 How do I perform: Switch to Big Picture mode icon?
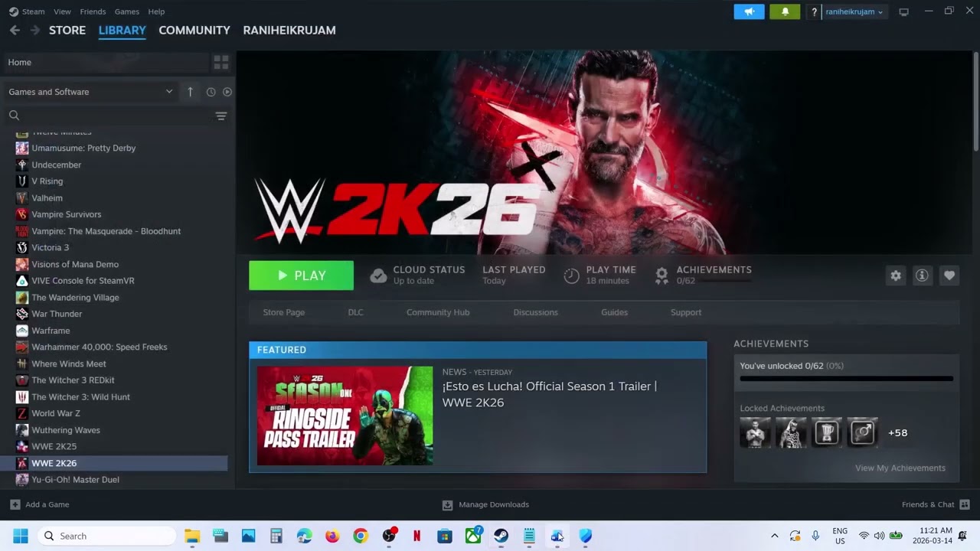[903, 11]
